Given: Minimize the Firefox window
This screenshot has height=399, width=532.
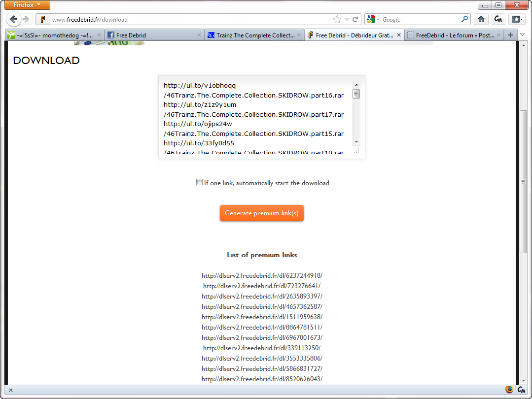Looking at the screenshot, I should (485, 5).
